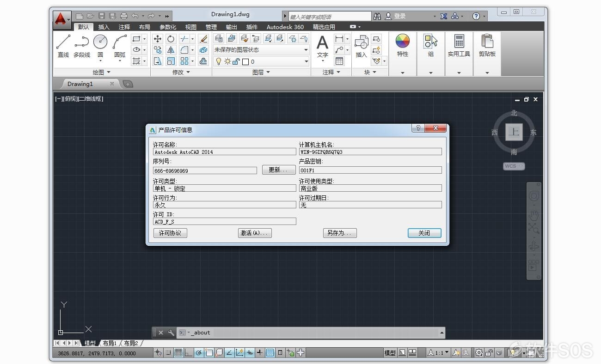The height and width of the screenshot is (364, 601).
Task: Open Layer Properties manager icon
Action: tap(219, 38)
